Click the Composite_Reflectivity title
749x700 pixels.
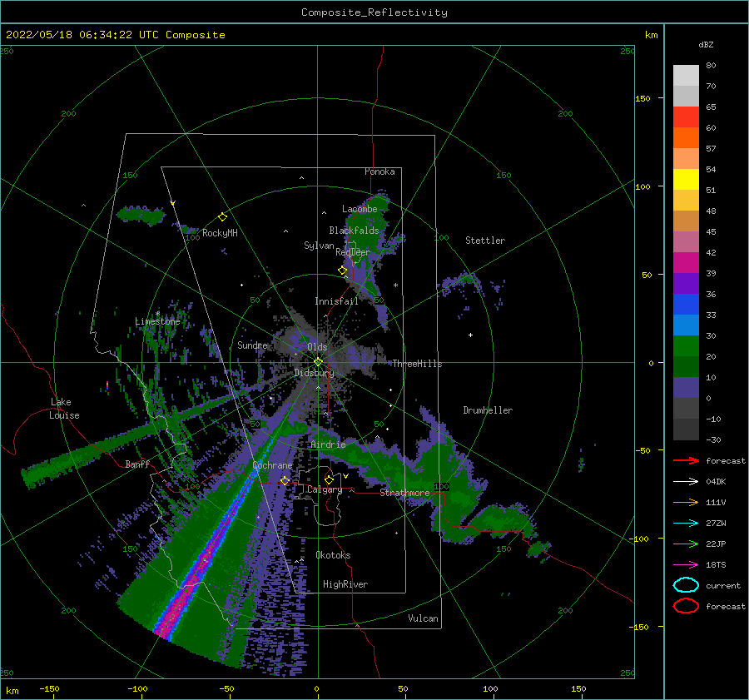pos(374,12)
